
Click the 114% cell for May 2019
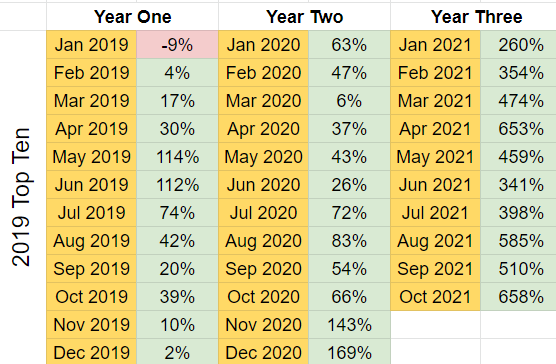[177, 157]
